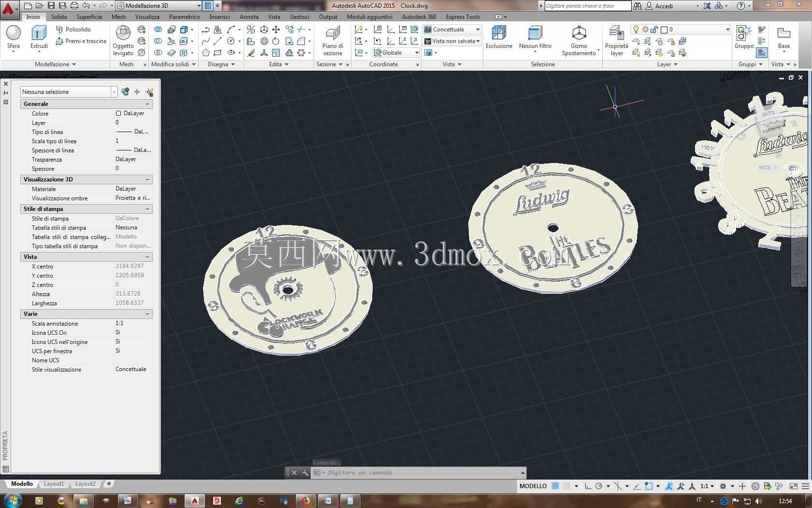The width and height of the screenshot is (812, 508).
Task: Expand the Disegna panel title
Action: click(221, 64)
